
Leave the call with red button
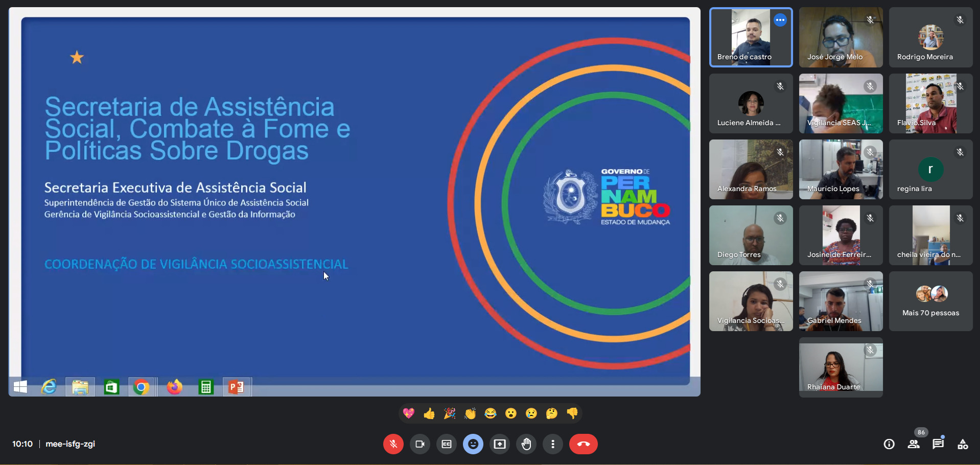click(x=583, y=444)
